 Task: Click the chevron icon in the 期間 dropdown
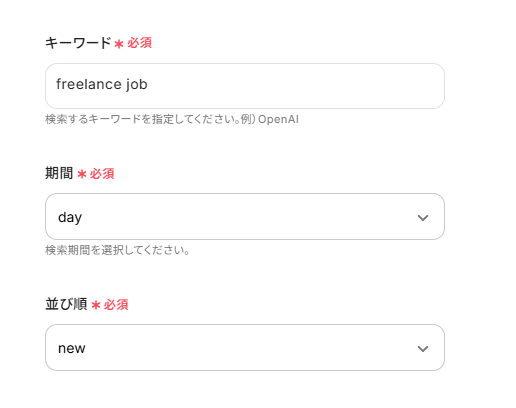(x=423, y=218)
